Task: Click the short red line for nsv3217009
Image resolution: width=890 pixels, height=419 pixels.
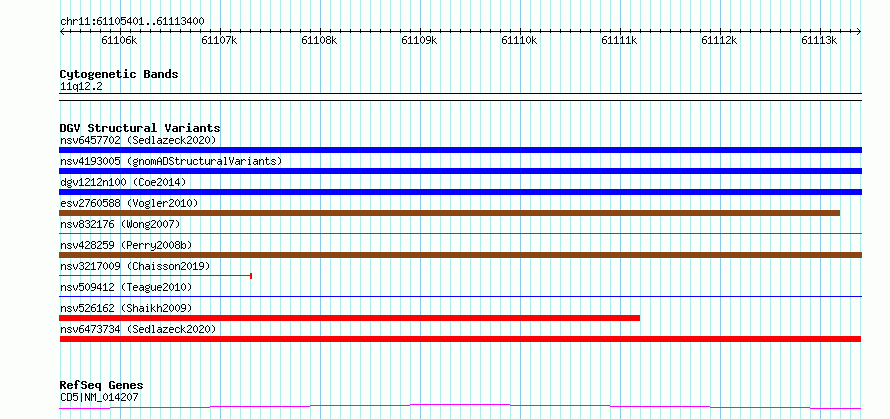Action: (156, 276)
